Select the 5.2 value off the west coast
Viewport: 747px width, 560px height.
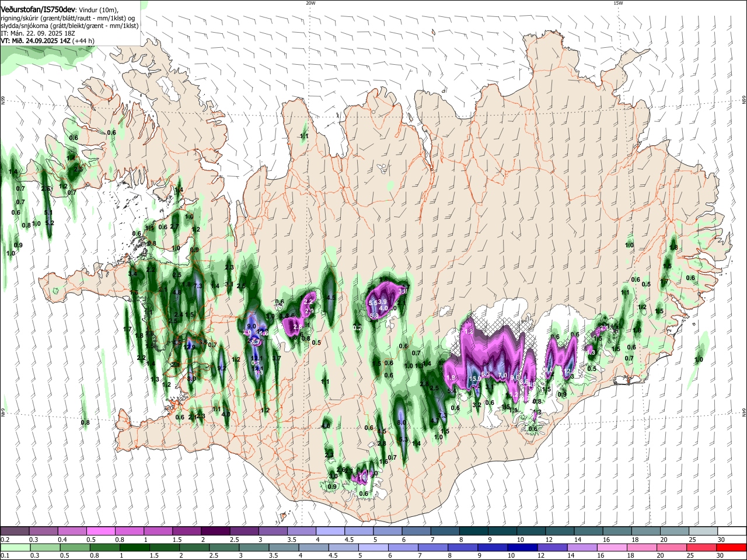point(49,223)
